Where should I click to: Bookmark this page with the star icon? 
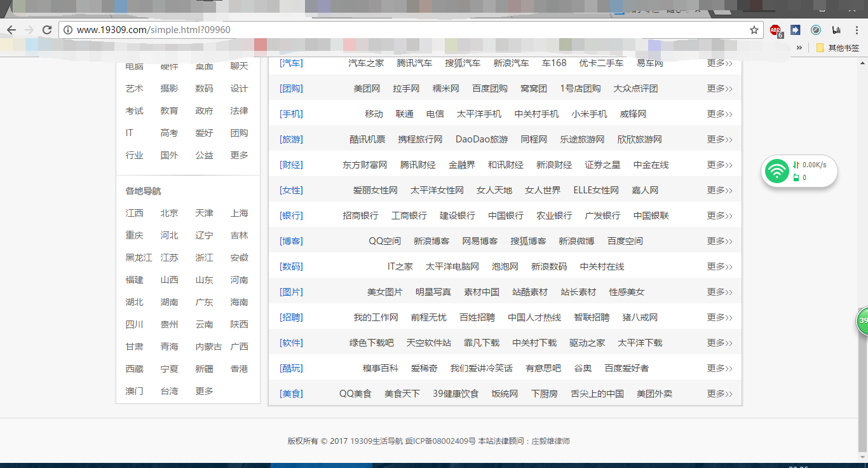[x=754, y=30]
